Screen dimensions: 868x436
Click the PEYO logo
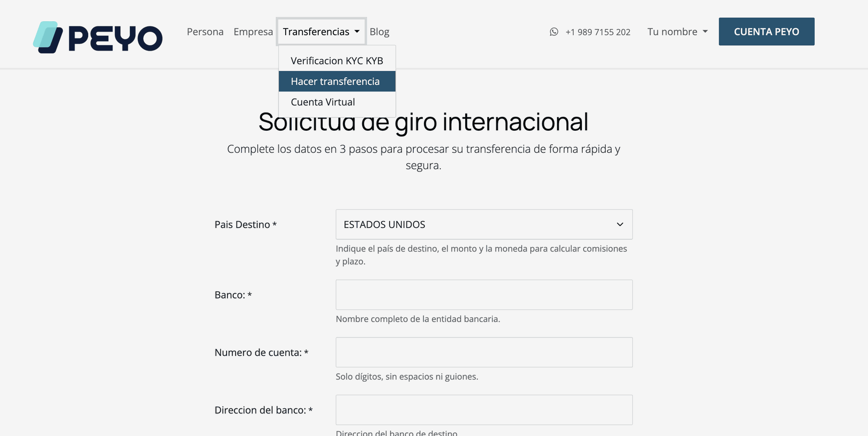point(98,37)
